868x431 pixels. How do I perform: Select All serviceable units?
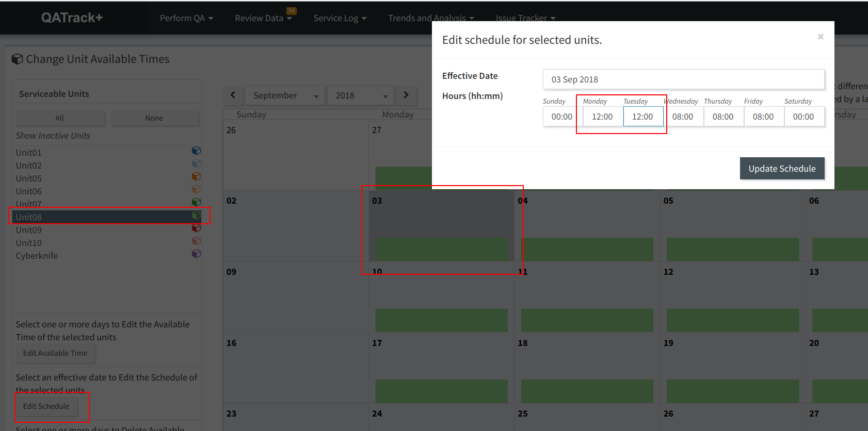(x=60, y=118)
